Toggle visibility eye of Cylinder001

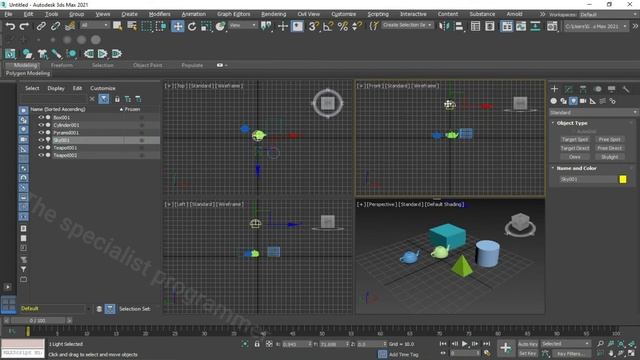point(41,125)
